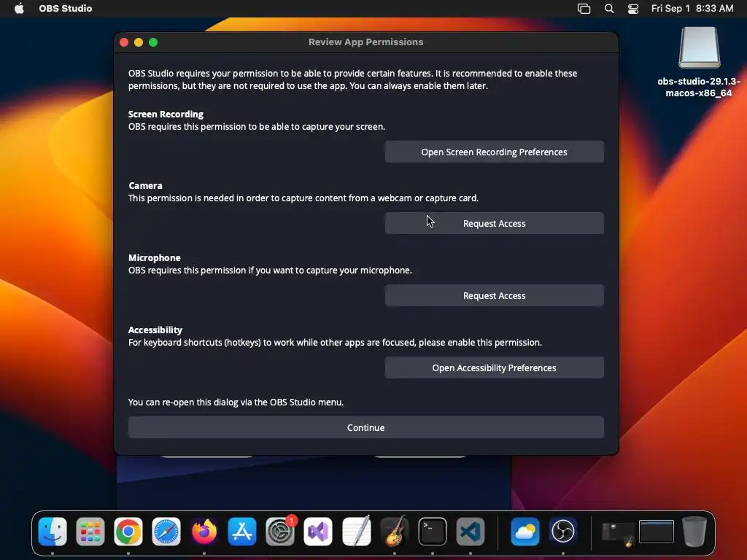Viewport: 747px width, 560px height.
Task: Open System Settings from the Dock
Action: click(280, 532)
